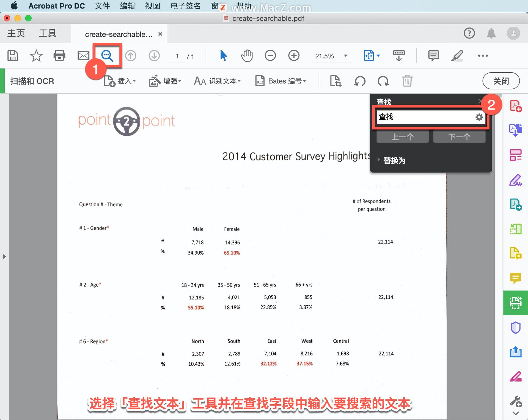Open the 21.5% zoom level dropdown
Viewport: 528px width, 420px height.
pyautogui.click(x=345, y=56)
